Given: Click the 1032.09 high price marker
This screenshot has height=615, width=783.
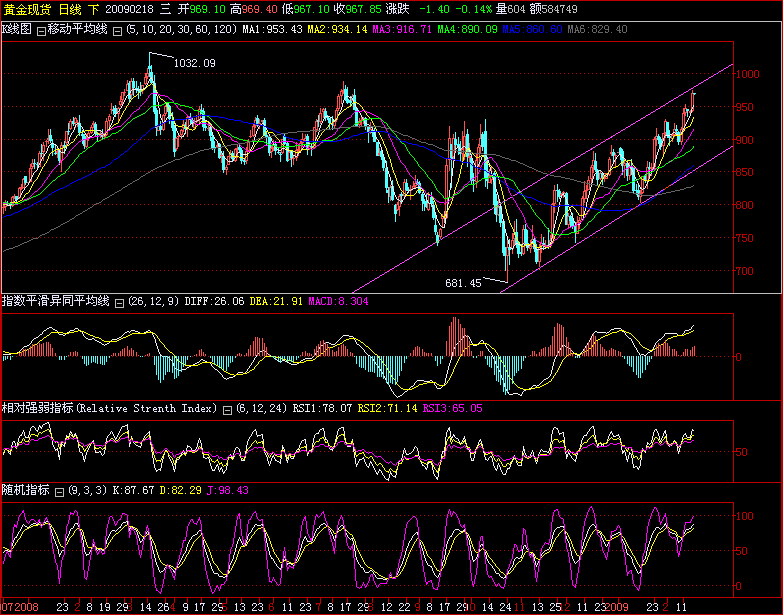Looking at the screenshot, I should click(194, 63).
